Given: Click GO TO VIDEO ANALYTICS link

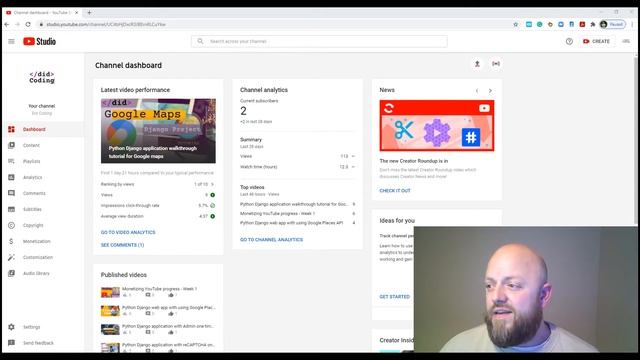Looking at the screenshot, I should [x=128, y=232].
